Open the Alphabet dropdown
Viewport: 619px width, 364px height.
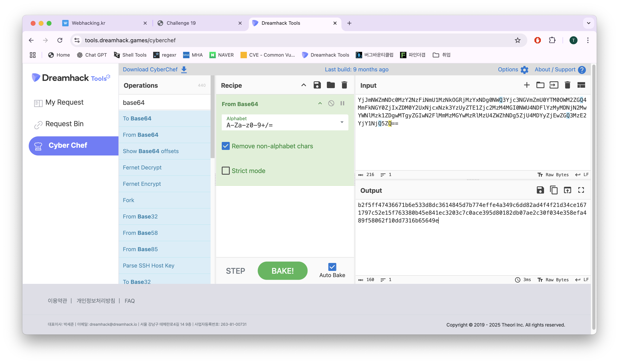(x=341, y=122)
